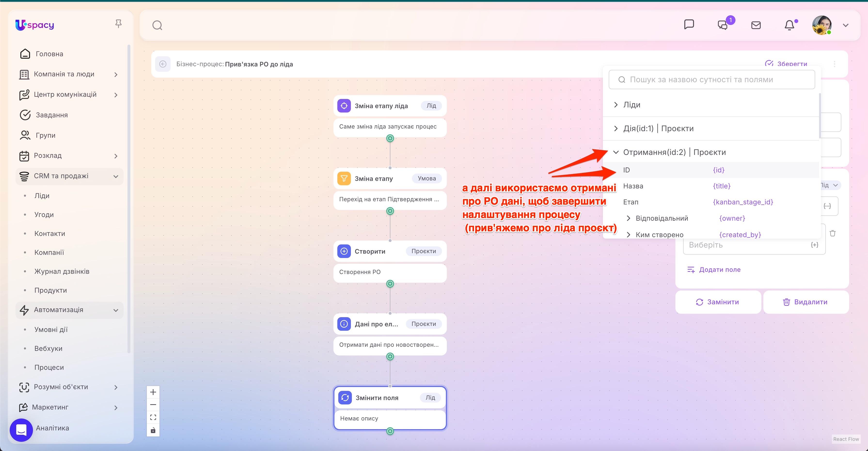
Task: Toggle the canvas lock icon
Action: click(153, 430)
